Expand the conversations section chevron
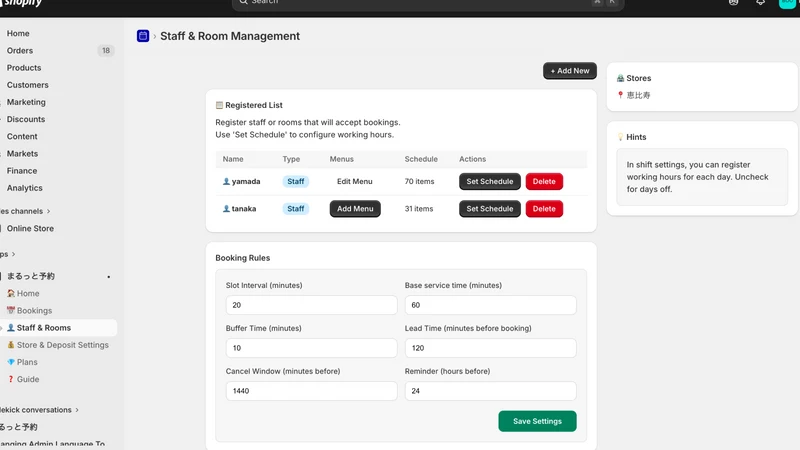This screenshot has width=800, height=450. [77, 410]
